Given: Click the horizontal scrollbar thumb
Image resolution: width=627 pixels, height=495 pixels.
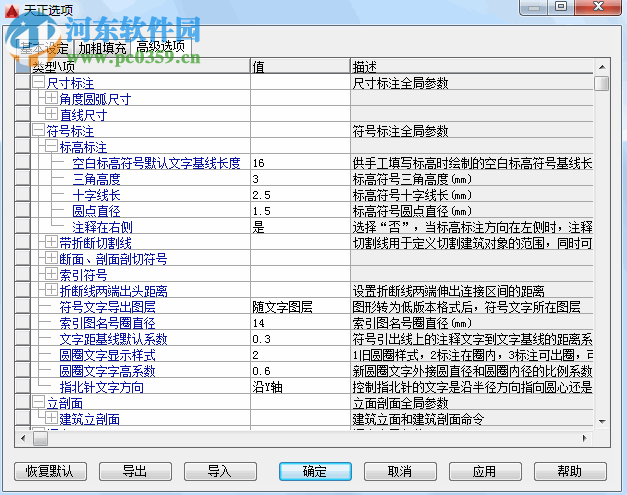Looking at the screenshot, I should pyautogui.click(x=40, y=438).
